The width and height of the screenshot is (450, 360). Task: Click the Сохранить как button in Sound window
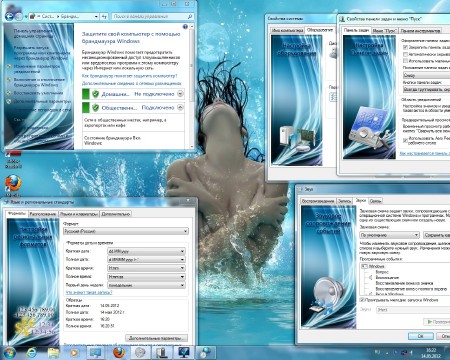coord(436,235)
